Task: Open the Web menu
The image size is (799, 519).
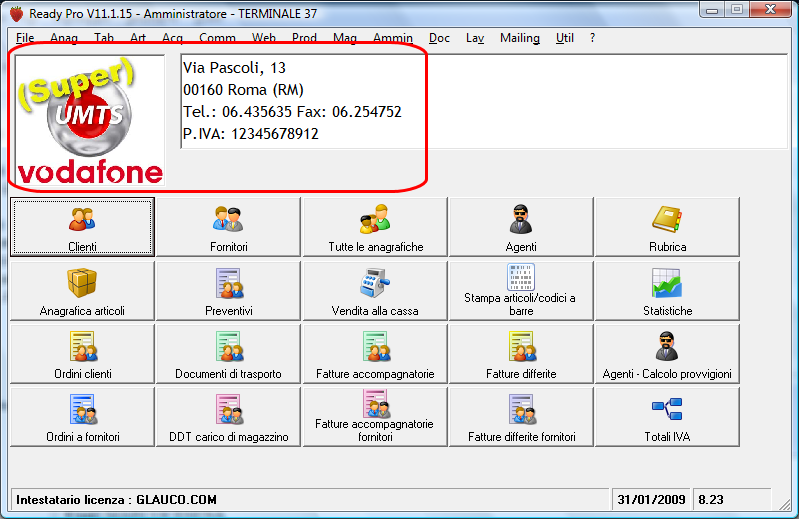Action: [264, 38]
